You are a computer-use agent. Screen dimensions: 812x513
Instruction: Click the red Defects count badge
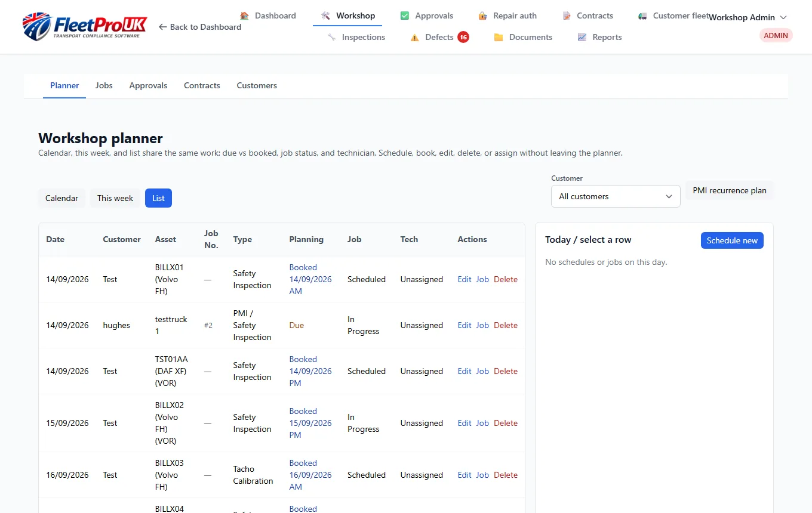coord(463,37)
